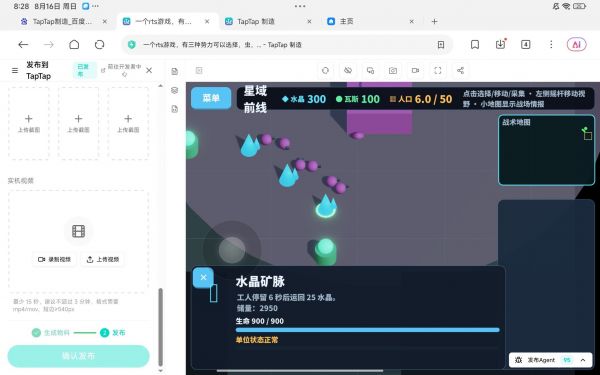Click the 瓦斯 100 resource counter

point(358,99)
